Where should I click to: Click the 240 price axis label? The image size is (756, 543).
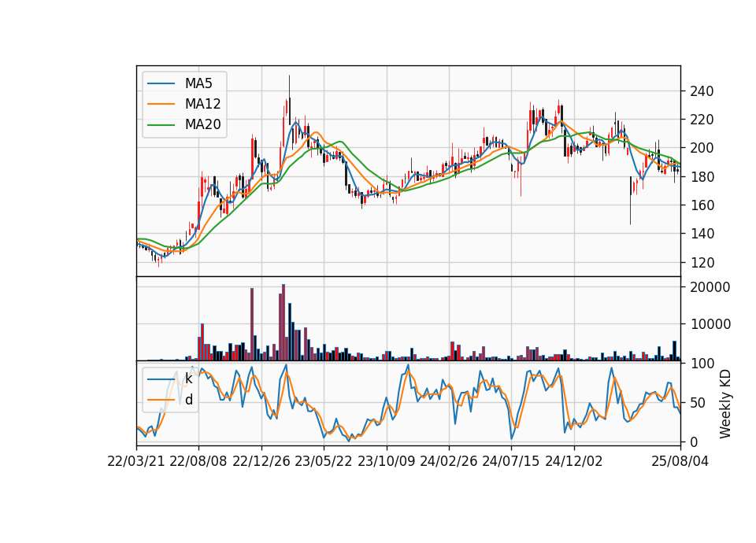702,91
